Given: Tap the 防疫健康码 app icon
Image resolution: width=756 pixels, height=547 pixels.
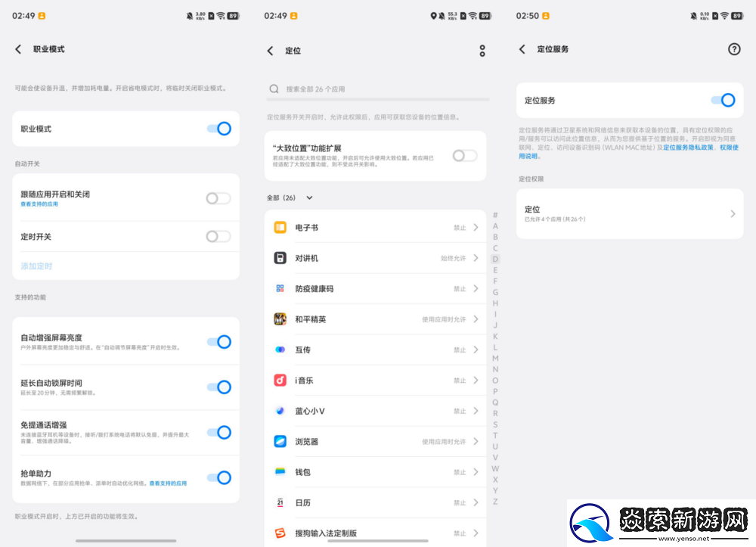Looking at the screenshot, I should tap(280, 289).
